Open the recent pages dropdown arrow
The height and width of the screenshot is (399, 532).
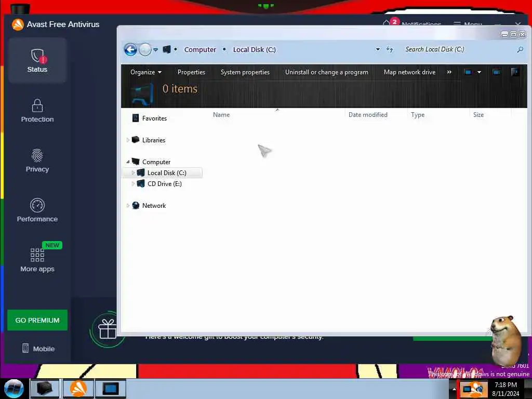[155, 50]
